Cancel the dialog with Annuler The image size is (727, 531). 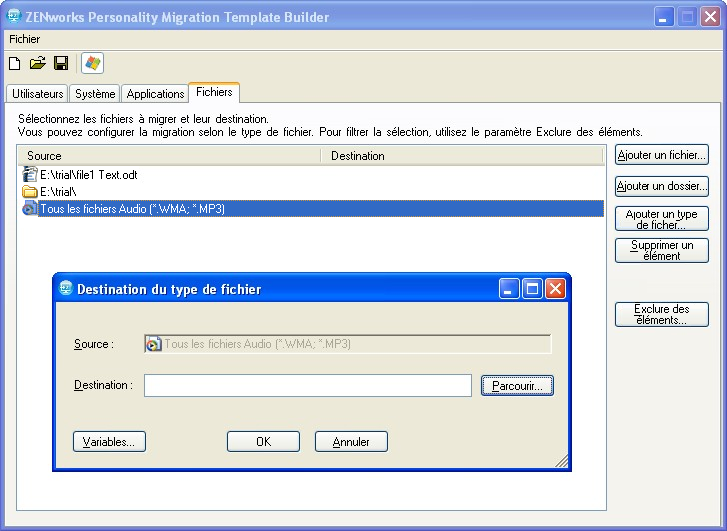tap(351, 442)
